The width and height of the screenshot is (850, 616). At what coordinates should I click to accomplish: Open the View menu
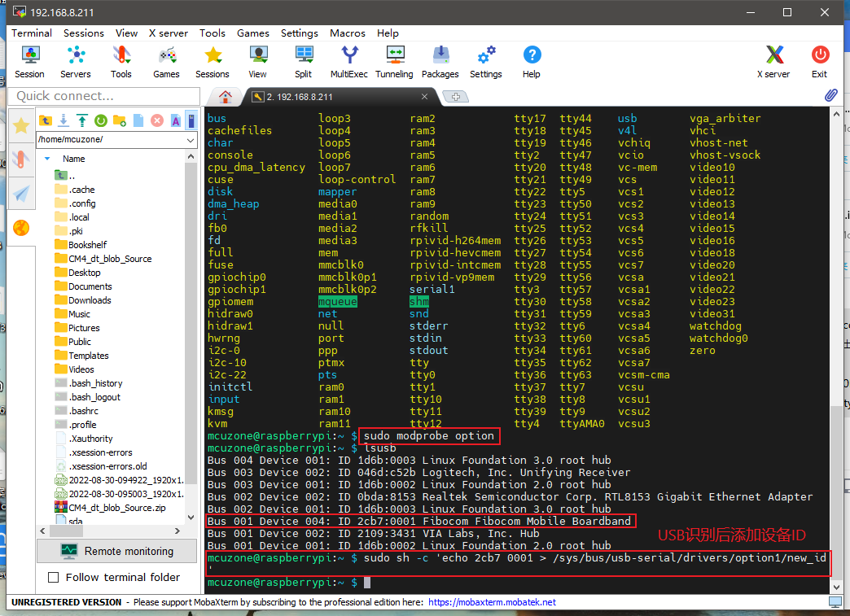(x=126, y=33)
